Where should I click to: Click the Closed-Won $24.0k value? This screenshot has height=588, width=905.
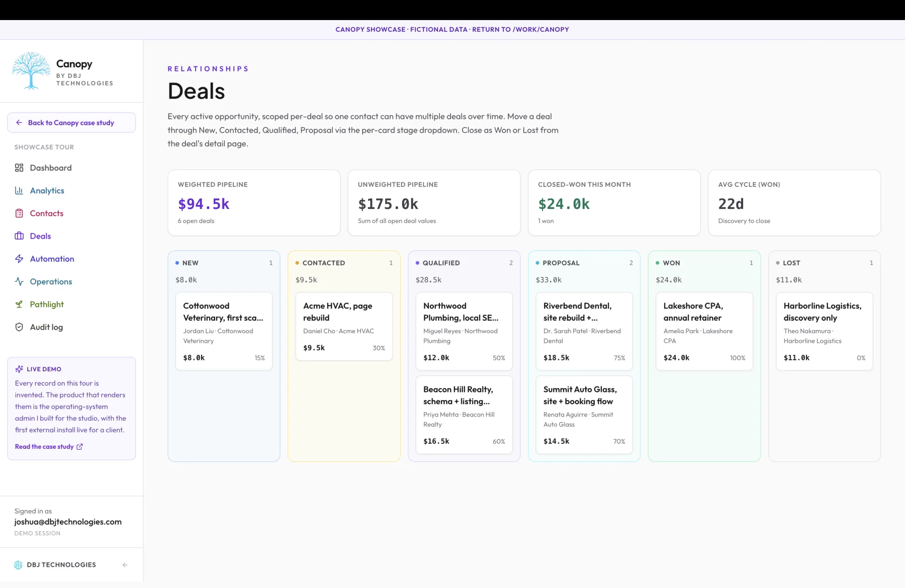click(x=564, y=204)
